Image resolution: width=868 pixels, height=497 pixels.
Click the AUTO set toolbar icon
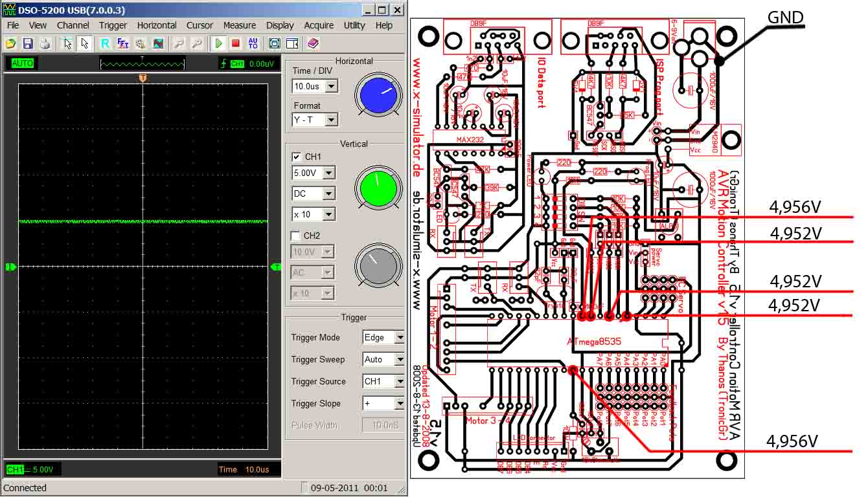point(253,43)
